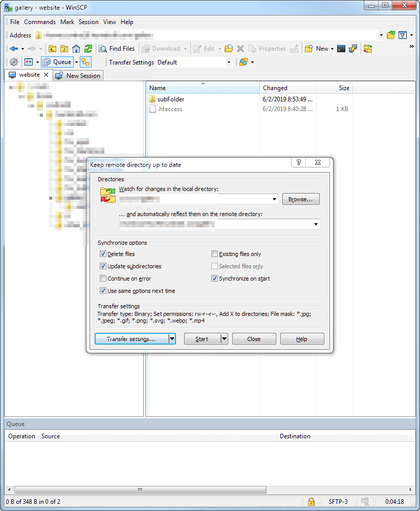
Task: Uncheck the Delete files checkbox
Action: point(103,254)
